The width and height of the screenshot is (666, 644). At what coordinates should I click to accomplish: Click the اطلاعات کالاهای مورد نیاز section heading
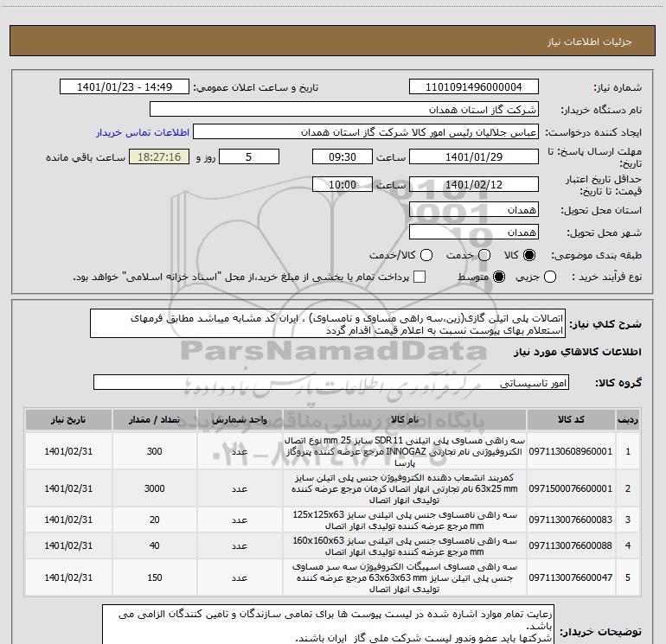click(x=577, y=352)
